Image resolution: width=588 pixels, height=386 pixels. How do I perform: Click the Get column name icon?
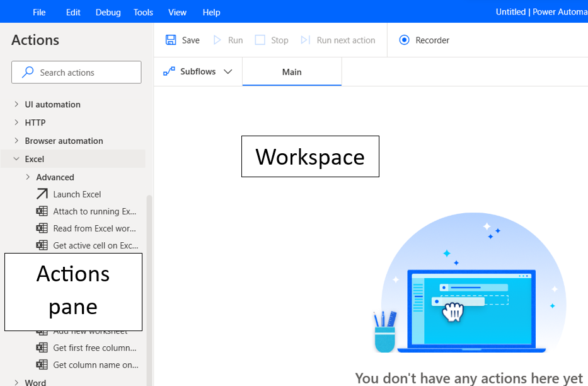point(42,365)
